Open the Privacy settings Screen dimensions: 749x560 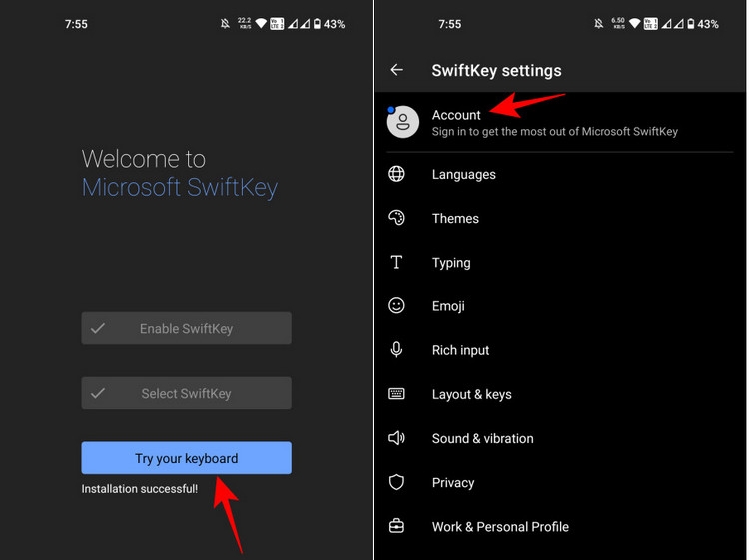[560, 482]
